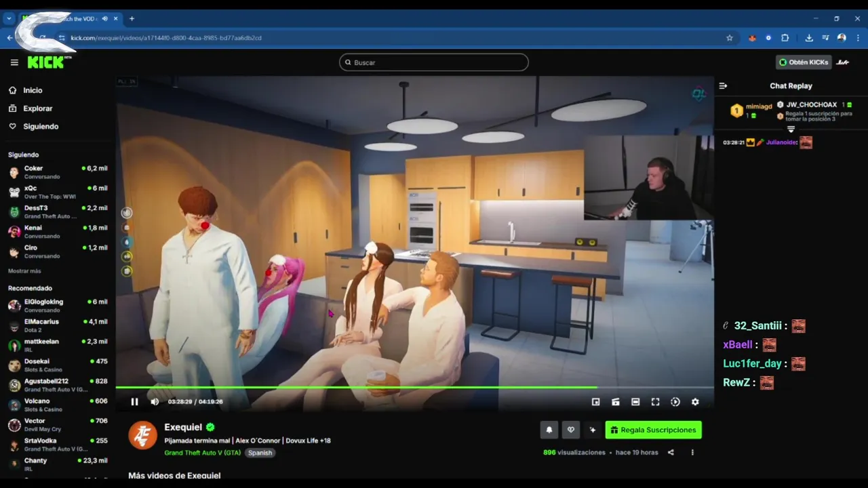Open the Chanty IRL channel
This screenshot has height=488, width=868.
(58, 464)
